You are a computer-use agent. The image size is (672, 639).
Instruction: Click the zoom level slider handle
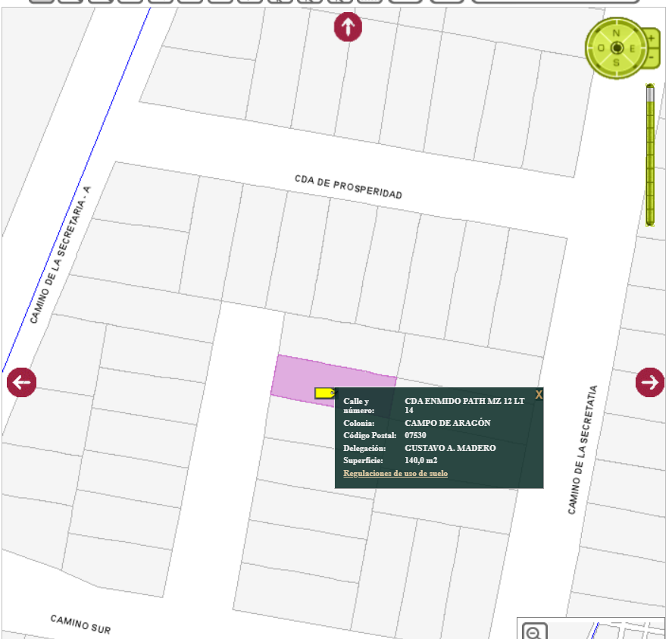(650, 93)
